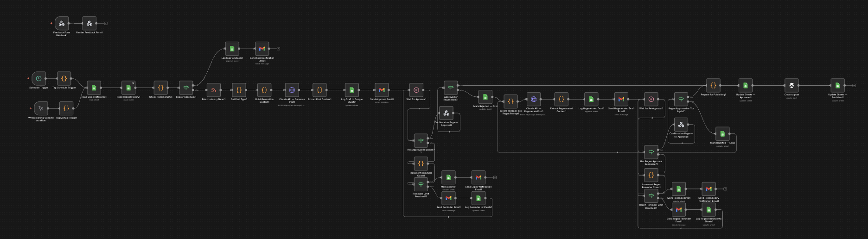Image resolution: width=868 pixels, height=239 pixels.
Task: Select the Has Regen Approval Response?1 node
Action: coord(651,152)
